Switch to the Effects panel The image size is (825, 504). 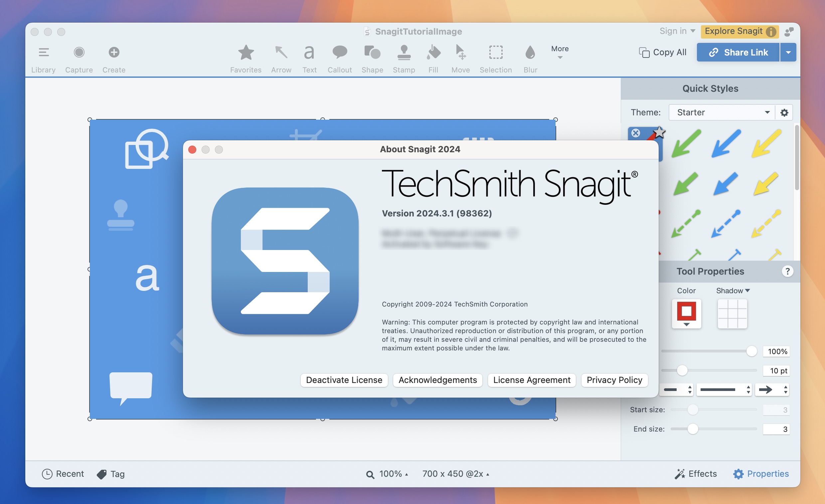click(x=696, y=473)
